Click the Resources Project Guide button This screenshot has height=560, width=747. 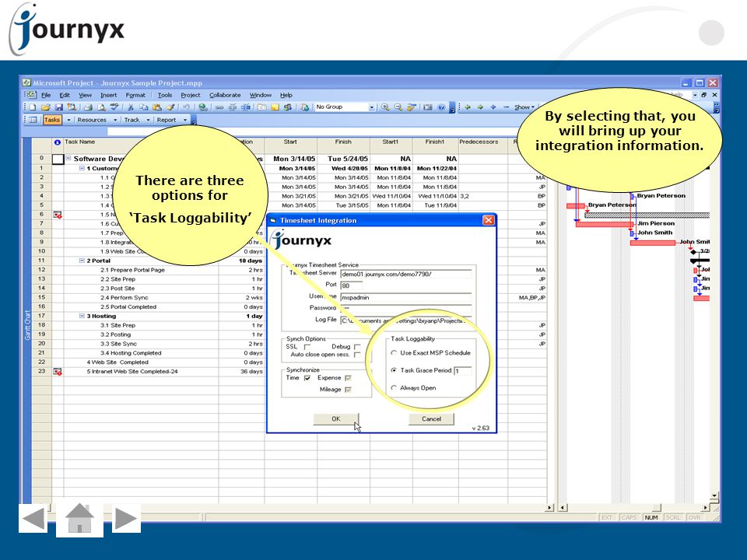92,120
